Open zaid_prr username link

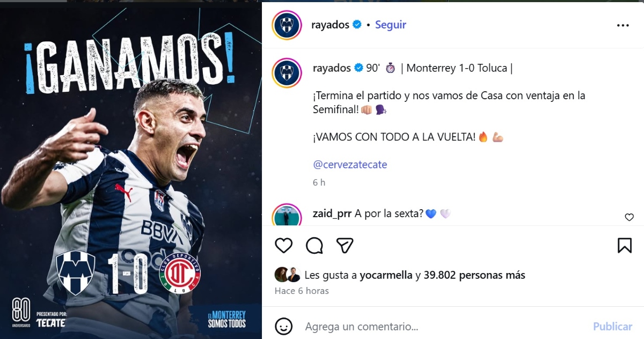pos(332,213)
